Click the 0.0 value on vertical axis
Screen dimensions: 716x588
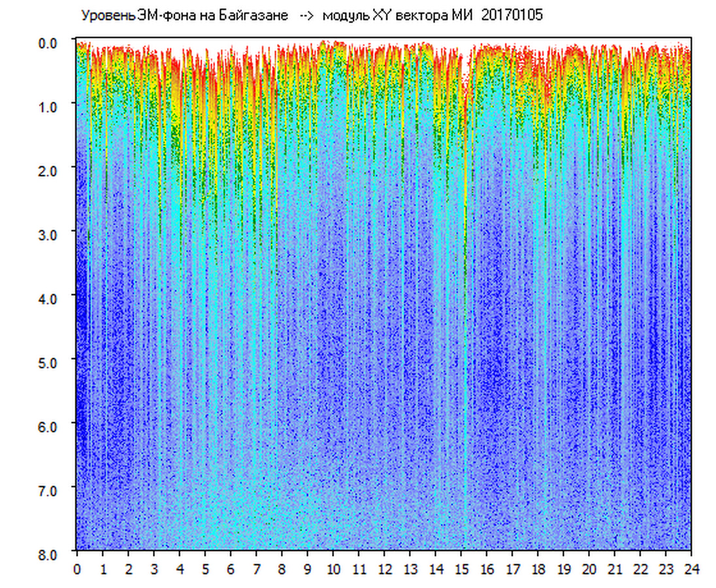pyautogui.click(x=50, y=42)
